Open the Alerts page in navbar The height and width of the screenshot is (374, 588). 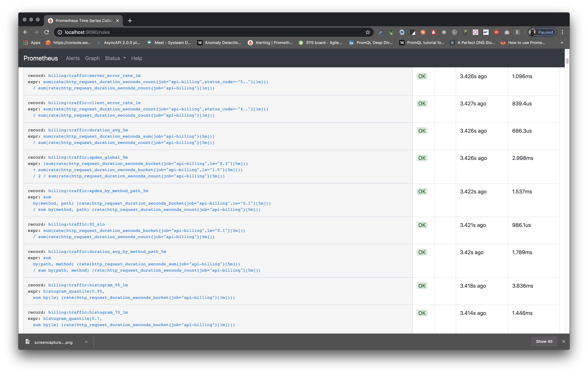pos(73,58)
